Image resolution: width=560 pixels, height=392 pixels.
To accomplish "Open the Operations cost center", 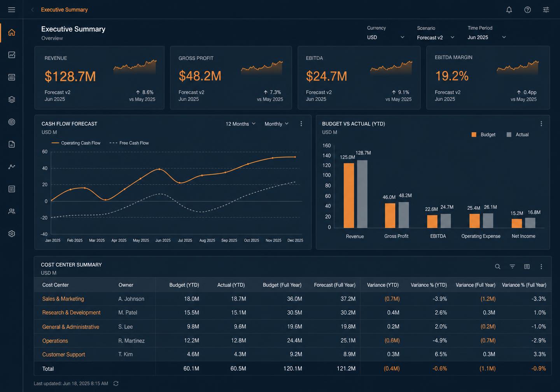I will 55,341.
